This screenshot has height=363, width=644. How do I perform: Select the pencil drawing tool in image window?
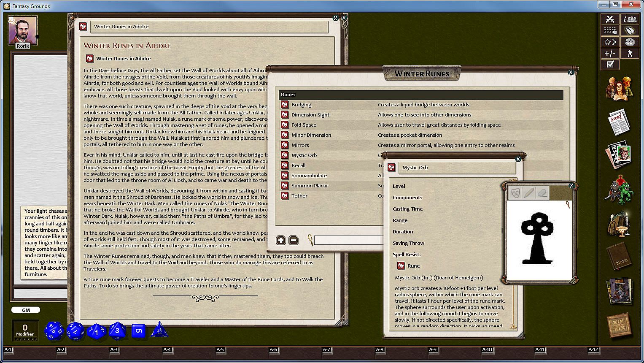tap(528, 193)
